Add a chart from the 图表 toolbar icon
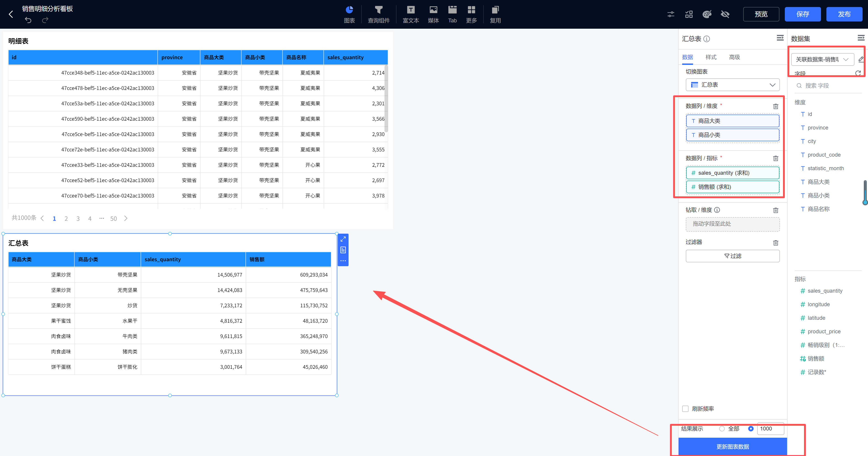Viewport: 868px width, 456px height. [349, 14]
